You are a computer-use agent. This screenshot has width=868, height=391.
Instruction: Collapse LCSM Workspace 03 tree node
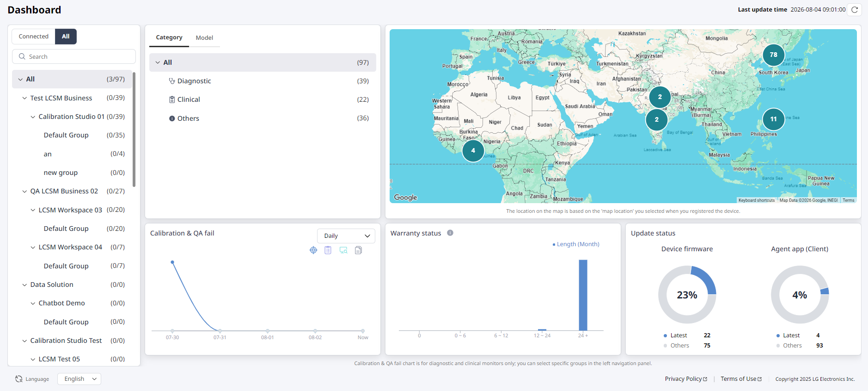tap(33, 210)
